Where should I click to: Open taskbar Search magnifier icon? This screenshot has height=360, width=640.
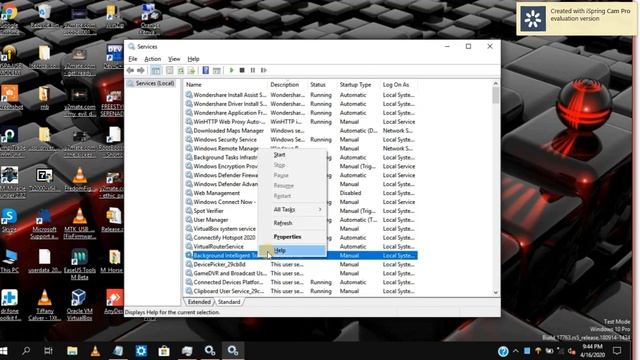click(26, 351)
